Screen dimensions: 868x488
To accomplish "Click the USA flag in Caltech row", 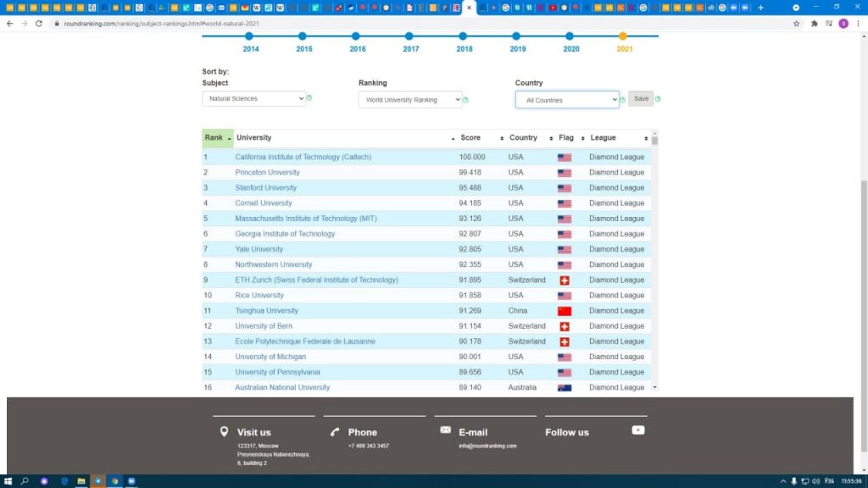I will coord(565,158).
